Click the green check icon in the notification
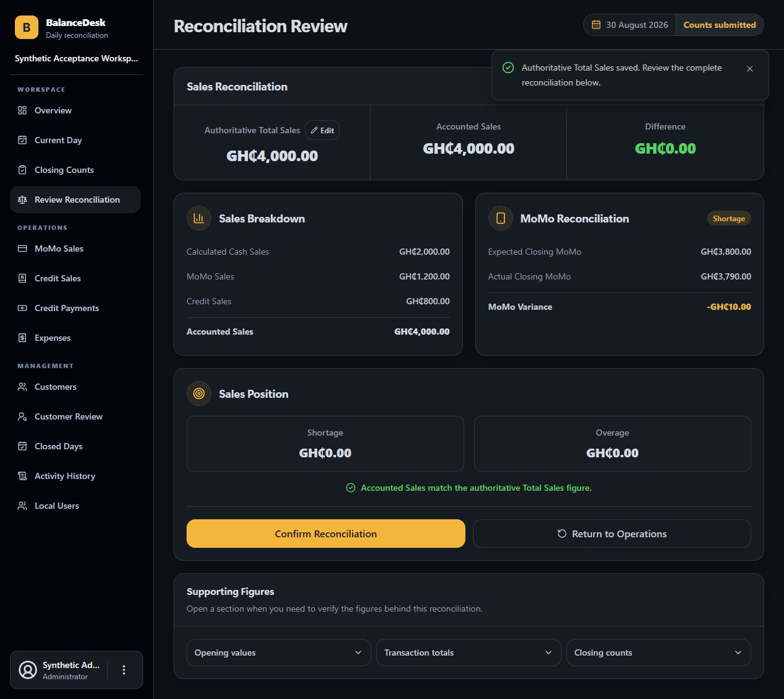This screenshot has height=699, width=784. tap(508, 68)
